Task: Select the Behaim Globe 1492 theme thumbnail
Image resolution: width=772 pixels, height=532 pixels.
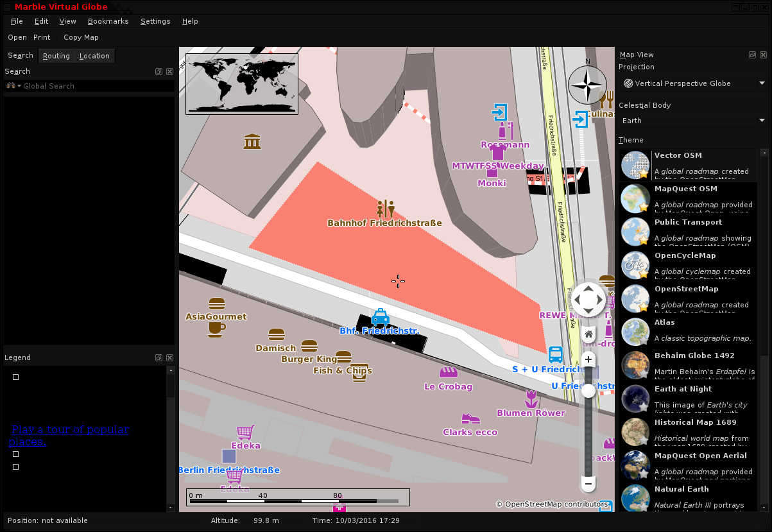Action: [x=636, y=364]
